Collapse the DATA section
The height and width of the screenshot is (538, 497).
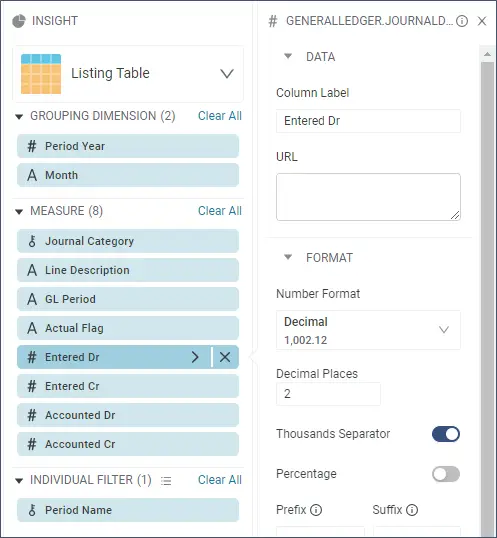coord(288,56)
